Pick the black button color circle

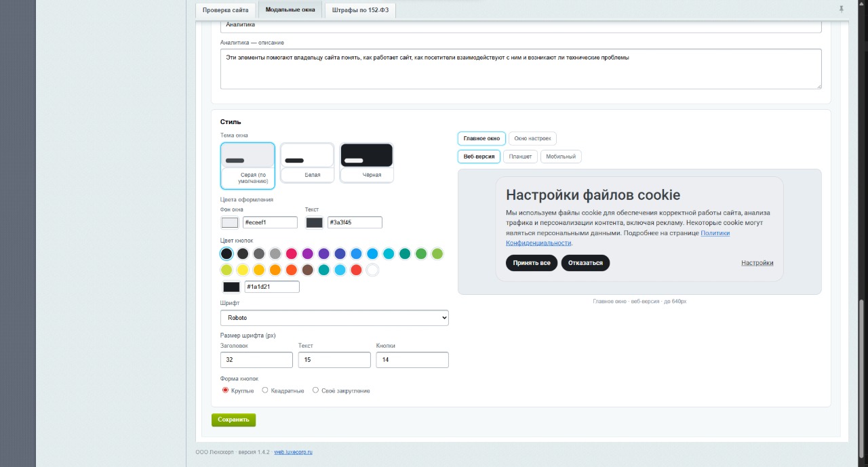(226, 253)
